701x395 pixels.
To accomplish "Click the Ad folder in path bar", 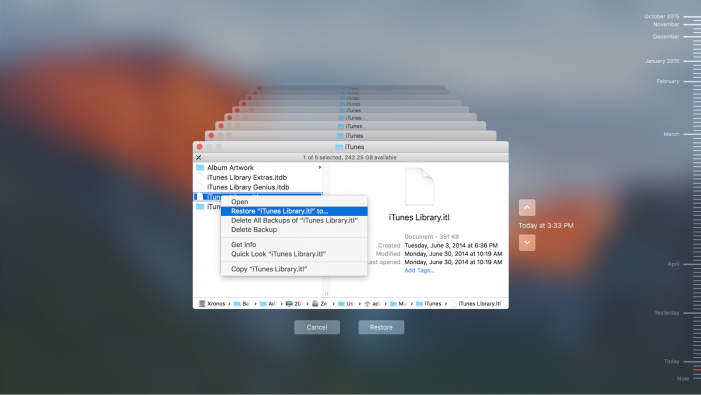I will click(268, 304).
